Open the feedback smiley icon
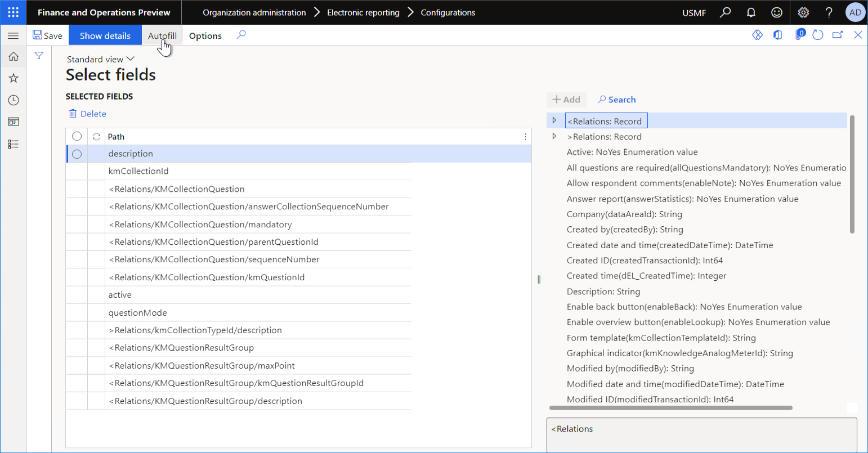 coord(777,12)
